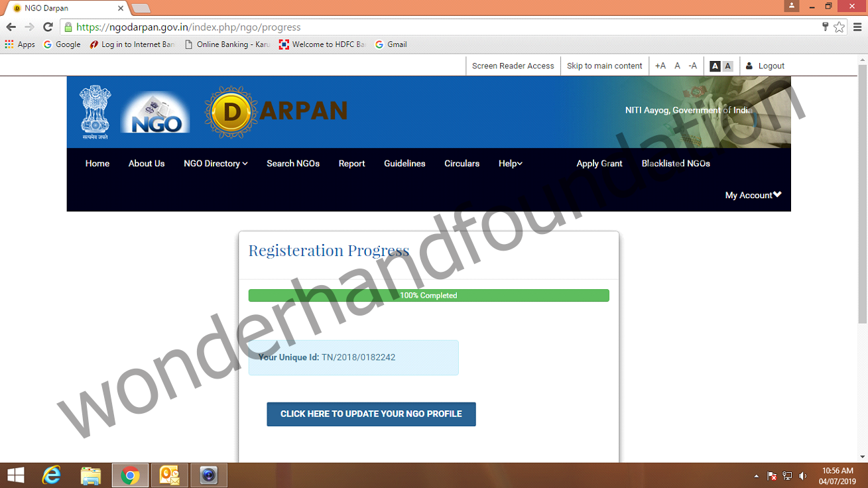
Task: Click the browser reload page icon
Action: [x=48, y=27]
